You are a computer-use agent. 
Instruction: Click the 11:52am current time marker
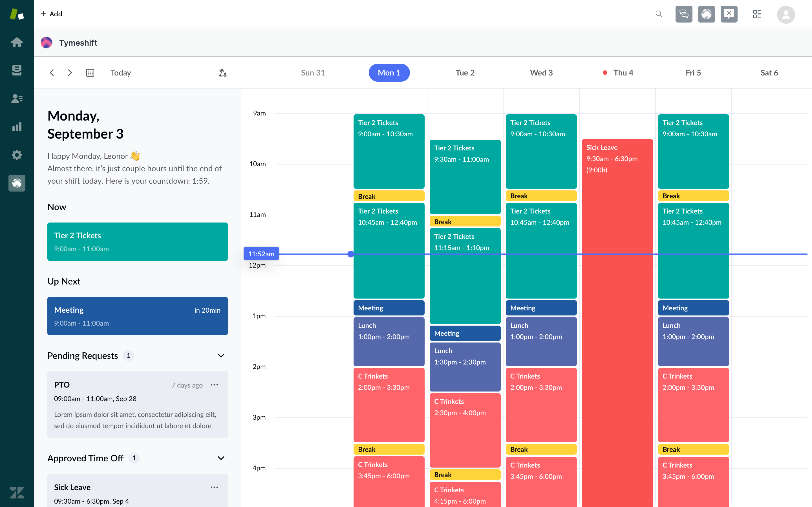pyautogui.click(x=261, y=254)
